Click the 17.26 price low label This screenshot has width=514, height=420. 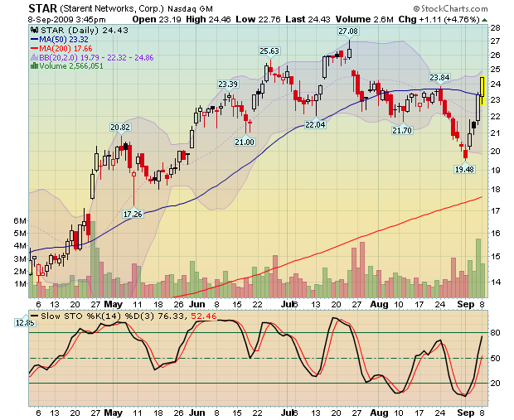pos(133,215)
